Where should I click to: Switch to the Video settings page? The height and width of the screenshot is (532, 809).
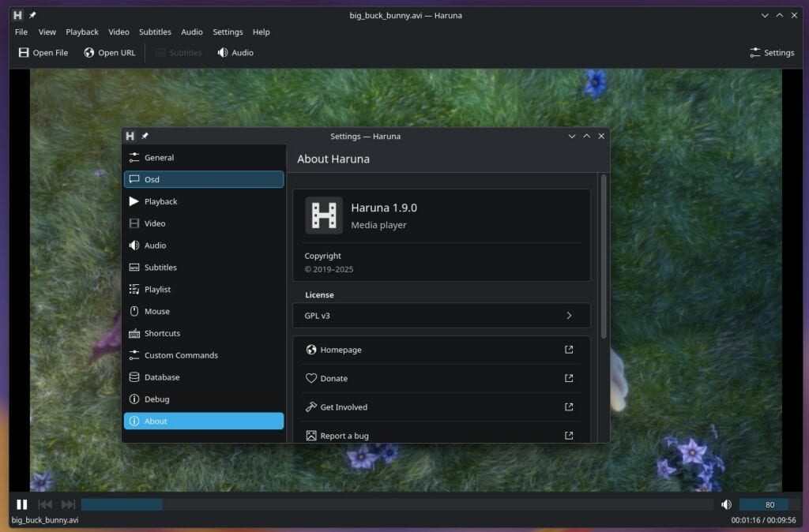pos(204,223)
